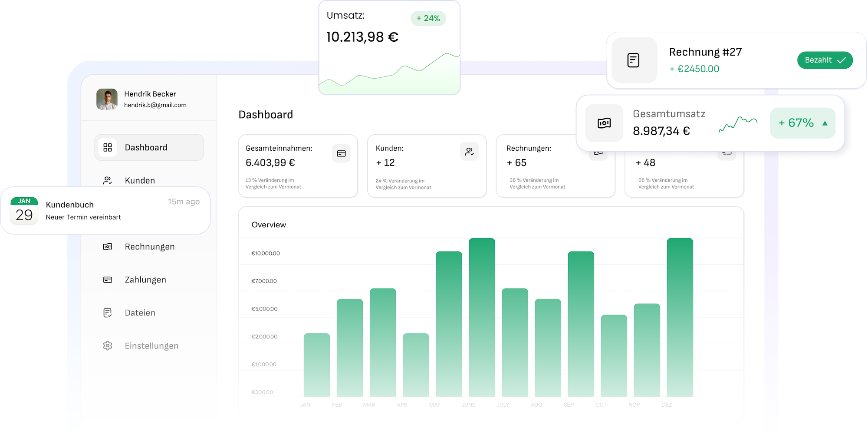Click the user icon in Kunden card
868x441 pixels.
coord(469,152)
